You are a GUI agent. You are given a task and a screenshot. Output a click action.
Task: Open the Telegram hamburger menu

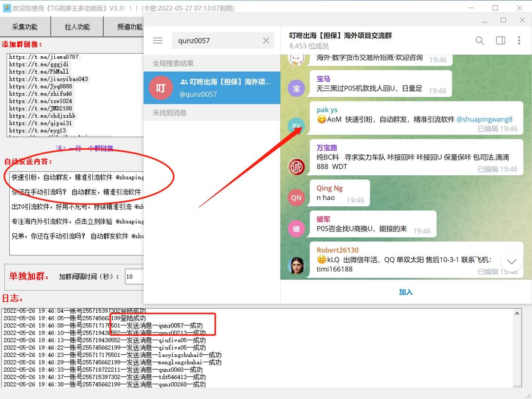point(158,41)
